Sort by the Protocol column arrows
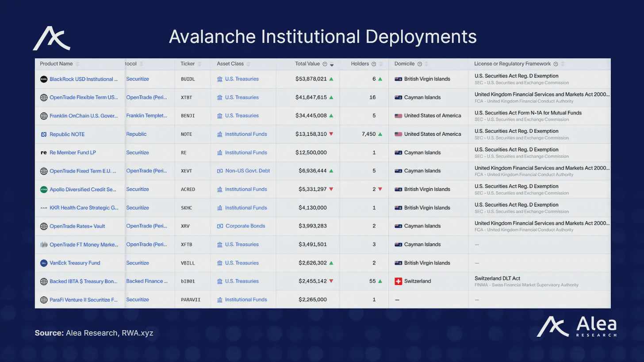This screenshot has height=362, width=644. [142, 64]
